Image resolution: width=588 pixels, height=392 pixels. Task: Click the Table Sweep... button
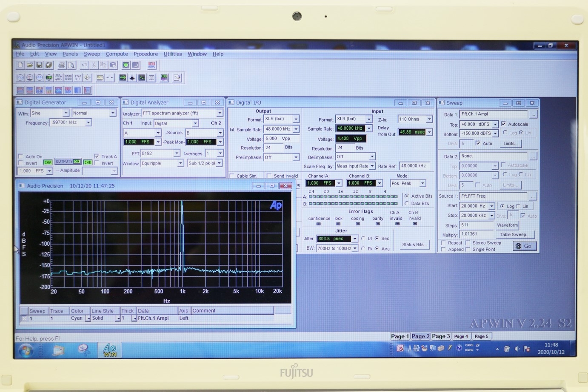[x=514, y=235]
